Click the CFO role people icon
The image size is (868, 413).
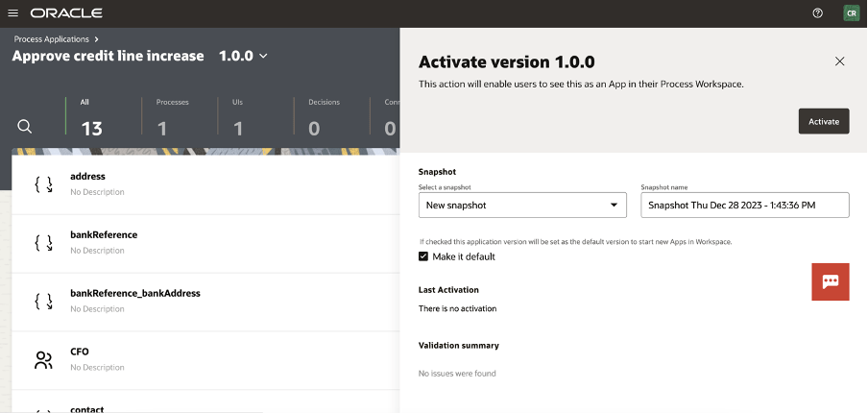tap(43, 360)
